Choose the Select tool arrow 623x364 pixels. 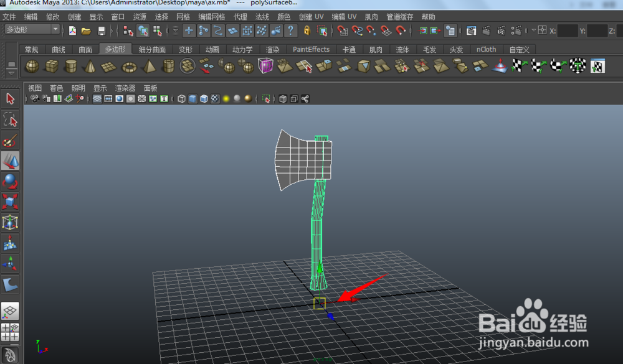click(x=10, y=98)
